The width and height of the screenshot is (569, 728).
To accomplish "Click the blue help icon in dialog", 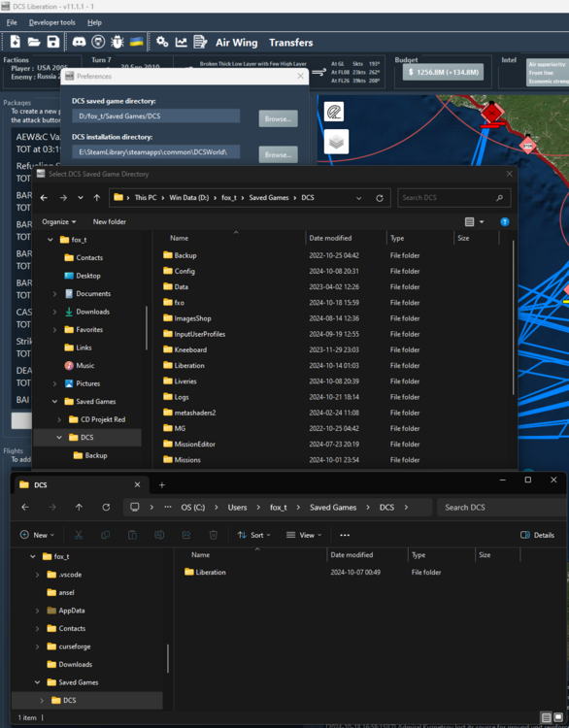I will tap(505, 222).
